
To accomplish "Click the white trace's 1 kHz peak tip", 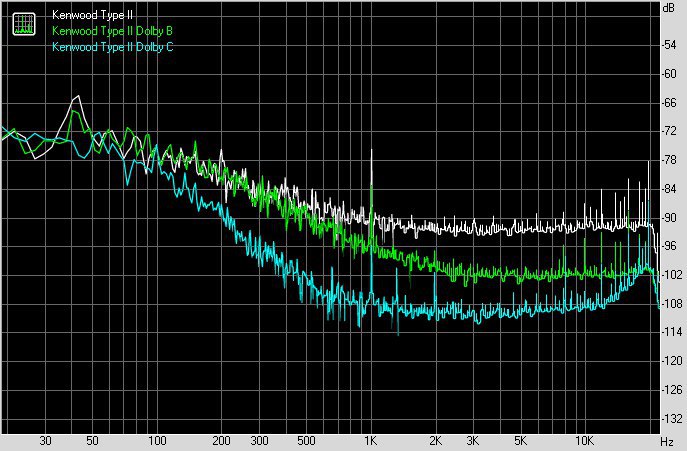I will [x=372, y=150].
